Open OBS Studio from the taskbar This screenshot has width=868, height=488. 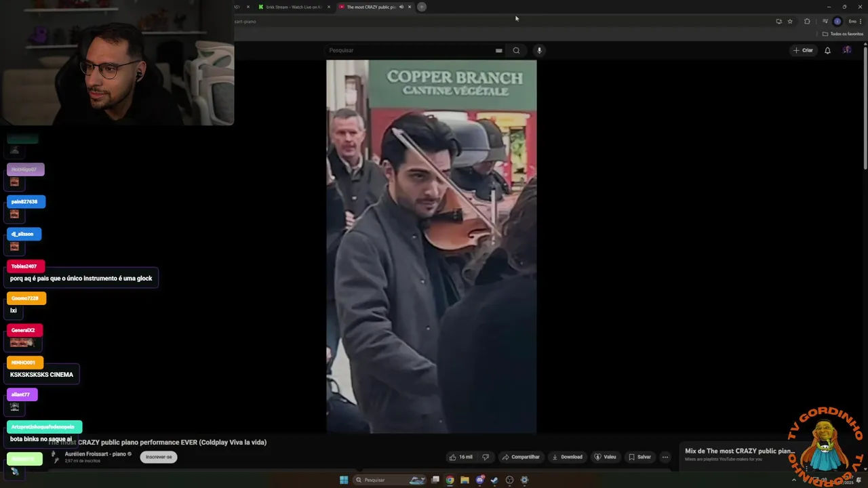point(509,480)
